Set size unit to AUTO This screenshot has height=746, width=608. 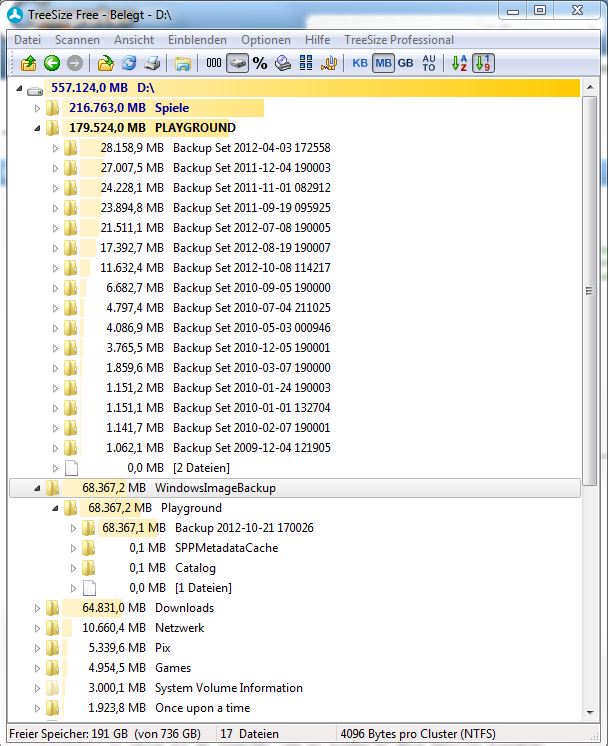tap(429, 63)
